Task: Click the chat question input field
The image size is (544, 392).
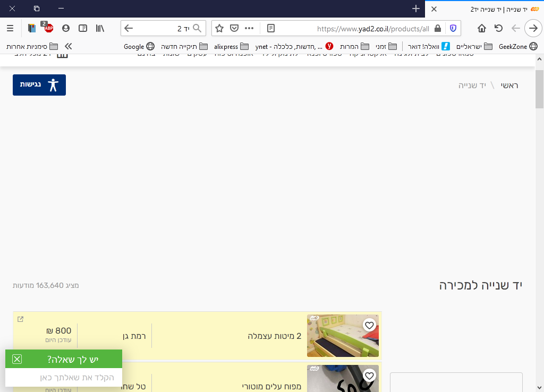Action: click(x=64, y=378)
